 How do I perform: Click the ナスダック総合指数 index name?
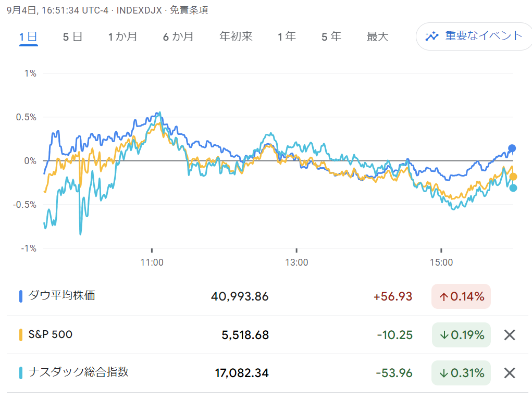(x=78, y=372)
